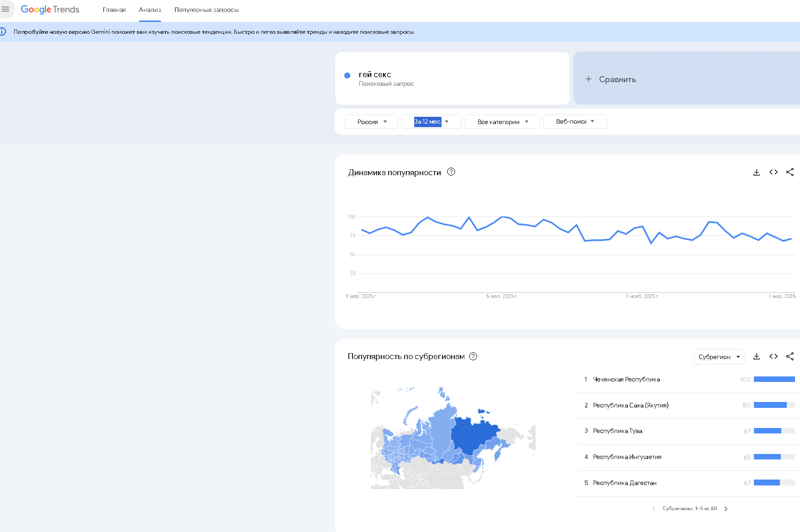
Task: Open embed code for subregion popularity
Action: pos(774,356)
